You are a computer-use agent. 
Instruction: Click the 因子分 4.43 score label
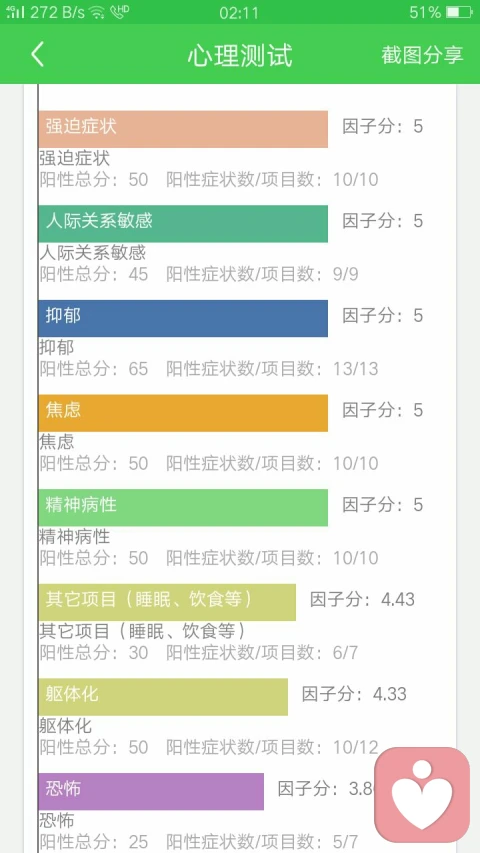click(x=362, y=599)
